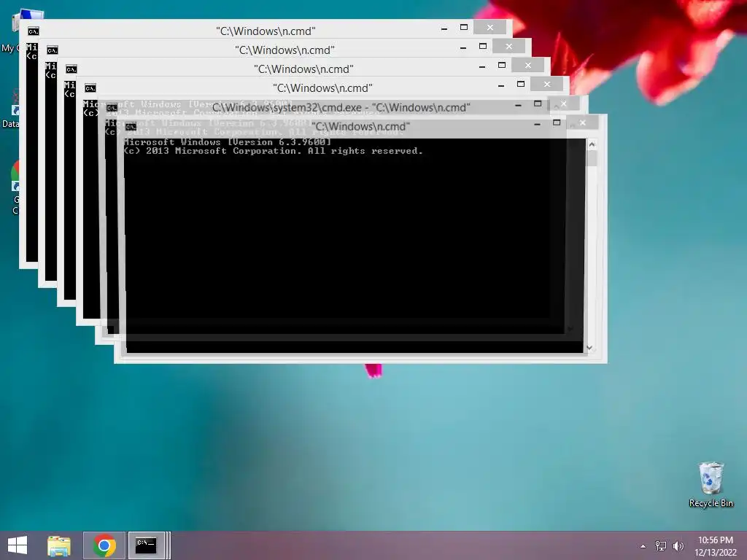Close the rearmost n.cmd window

point(489,28)
